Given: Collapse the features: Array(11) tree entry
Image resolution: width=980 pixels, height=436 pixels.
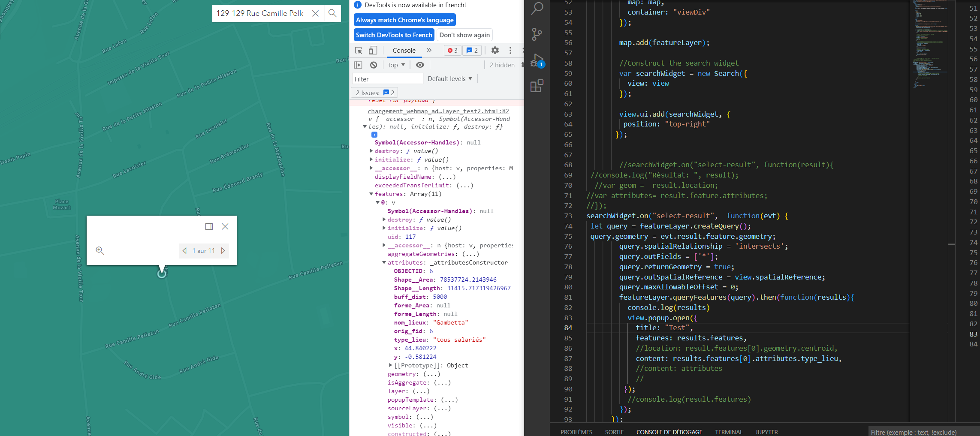Looking at the screenshot, I should [371, 194].
